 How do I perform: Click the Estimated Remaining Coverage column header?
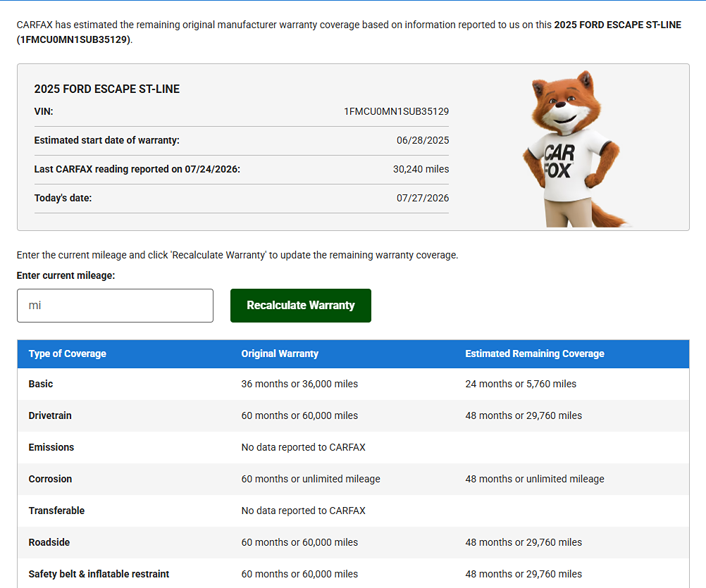pos(535,354)
